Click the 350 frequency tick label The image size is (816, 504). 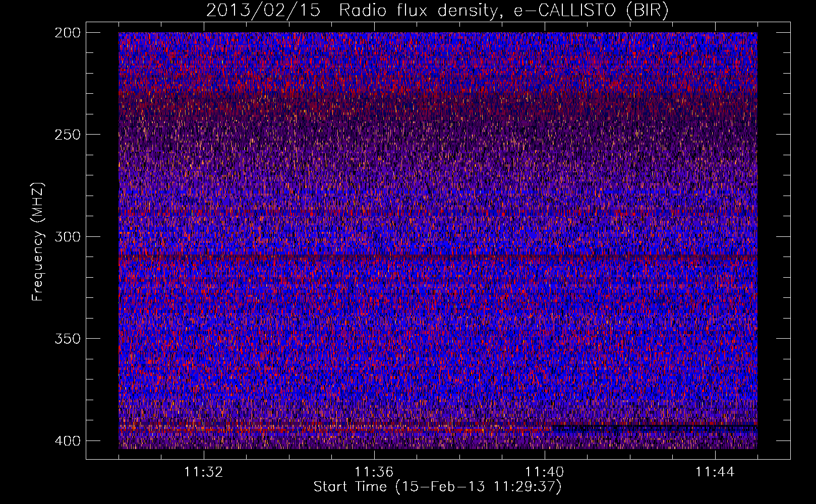67,338
